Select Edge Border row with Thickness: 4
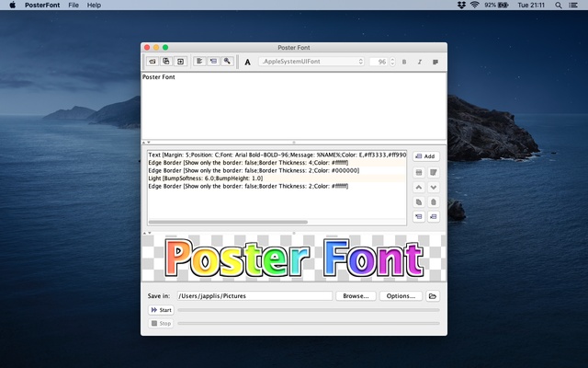The image size is (588, 368). click(x=277, y=163)
